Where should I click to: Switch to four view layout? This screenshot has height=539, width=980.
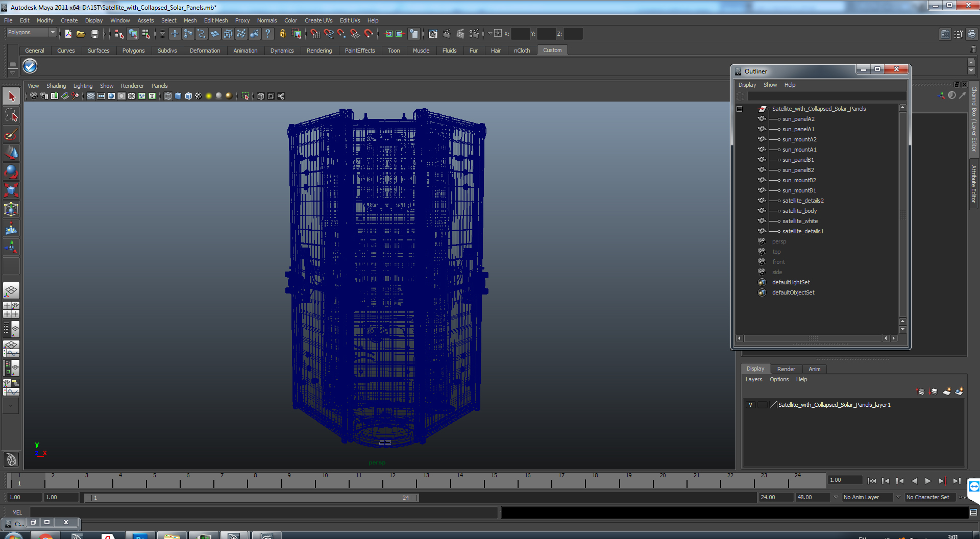click(x=11, y=310)
